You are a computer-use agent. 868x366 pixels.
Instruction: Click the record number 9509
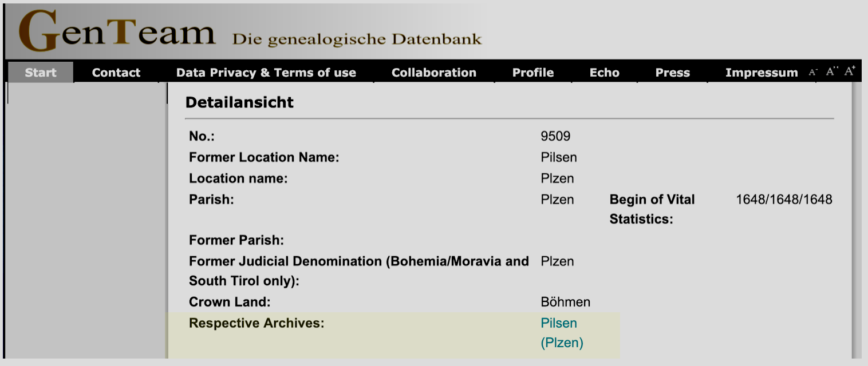(555, 136)
